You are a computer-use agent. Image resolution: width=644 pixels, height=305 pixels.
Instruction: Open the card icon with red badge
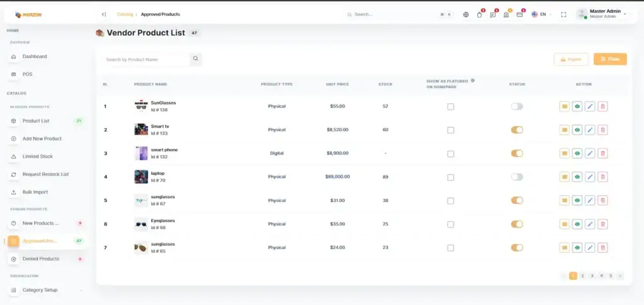[519, 14]
